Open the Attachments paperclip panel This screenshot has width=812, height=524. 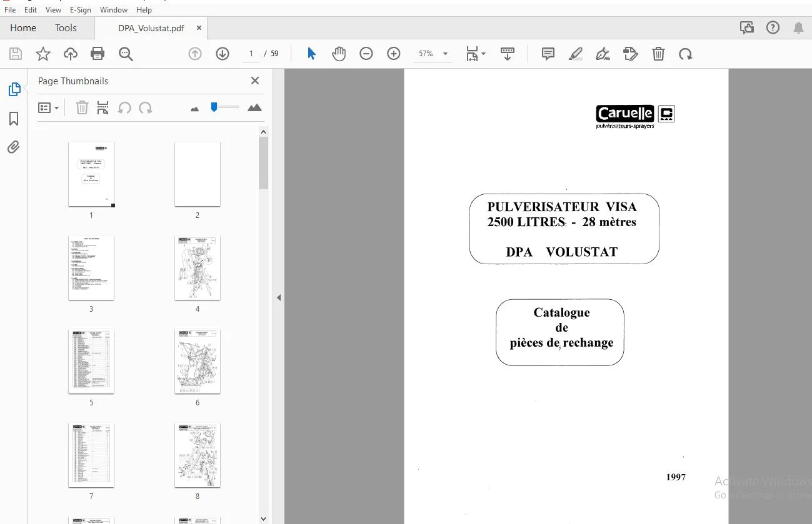coord(14,147)
